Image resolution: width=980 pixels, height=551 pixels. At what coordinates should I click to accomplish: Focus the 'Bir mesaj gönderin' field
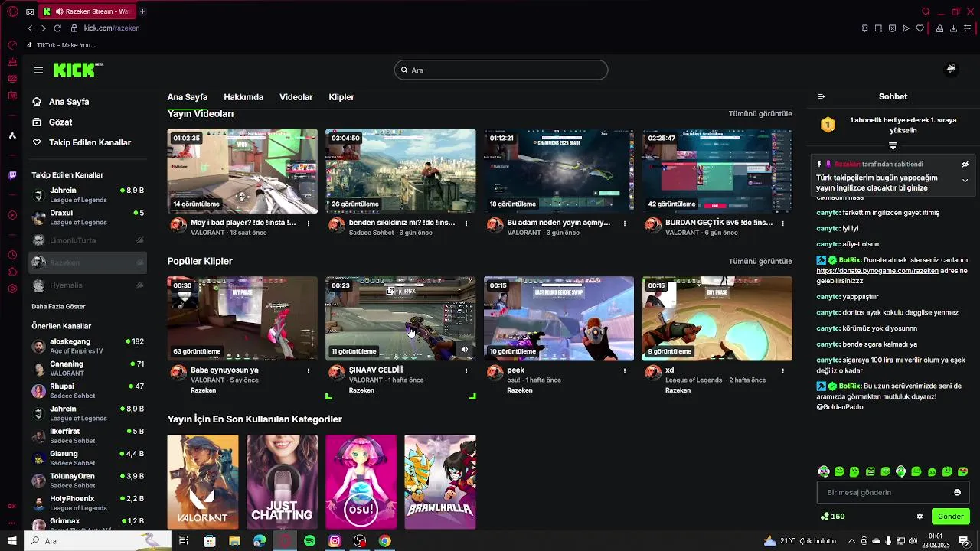[x=893, y=492]
